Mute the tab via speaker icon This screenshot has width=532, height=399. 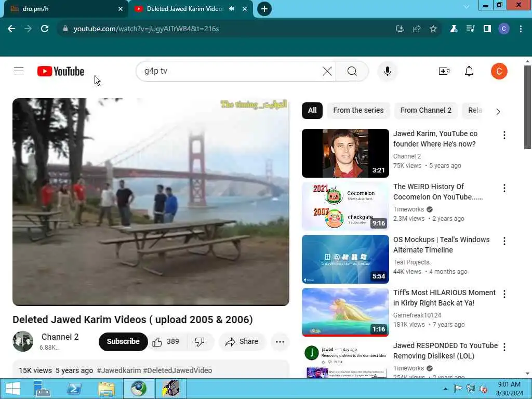point(232,9)
